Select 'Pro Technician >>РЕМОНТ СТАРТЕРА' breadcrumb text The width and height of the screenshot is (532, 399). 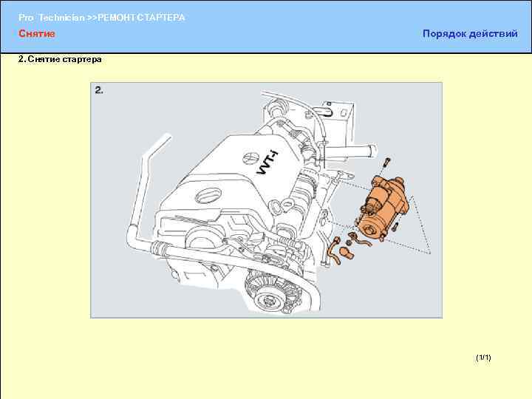(x=101, y=18)
